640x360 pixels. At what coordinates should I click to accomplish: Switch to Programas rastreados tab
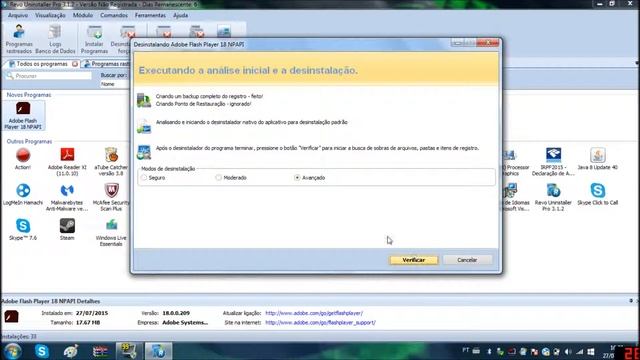pos(107,64)
